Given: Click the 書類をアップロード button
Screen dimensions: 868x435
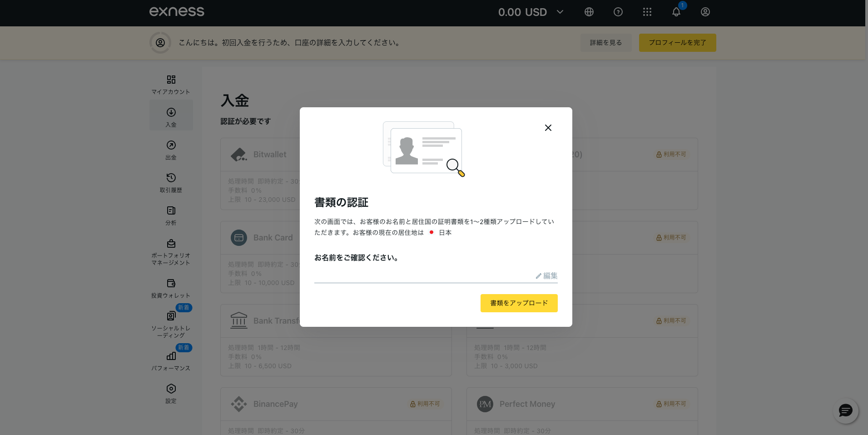Looking at the screenshot, I should [x=519, y=303].
